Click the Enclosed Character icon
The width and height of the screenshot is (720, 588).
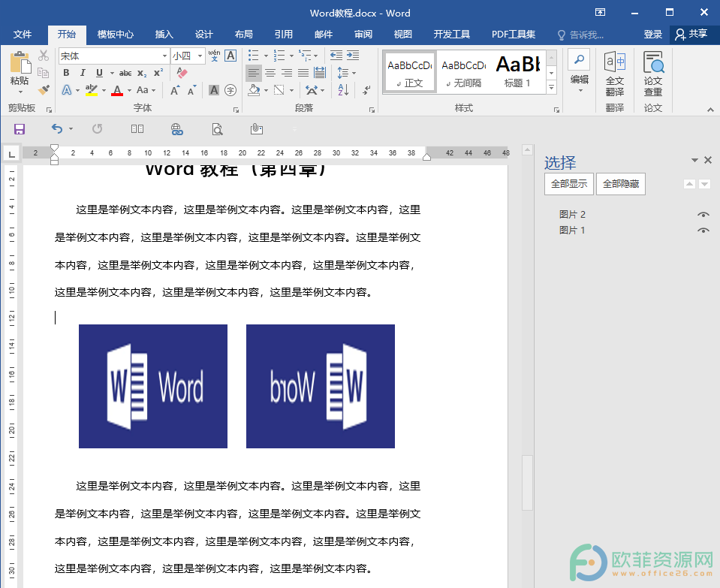coord(230,90)
